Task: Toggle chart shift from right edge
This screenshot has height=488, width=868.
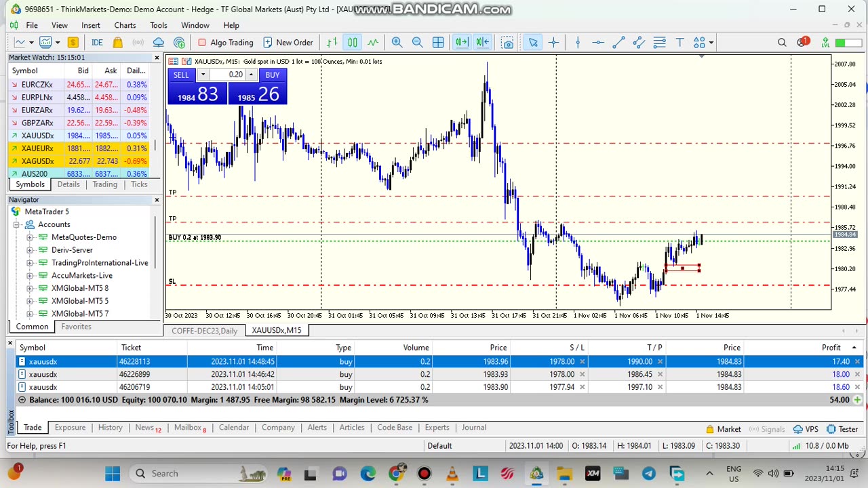Action: coord(482,42)
